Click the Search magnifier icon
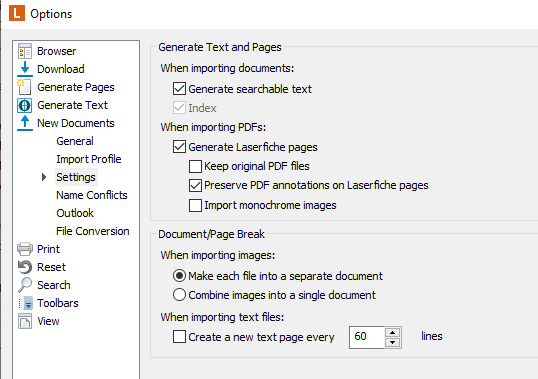Viewport: 538px width, 379px height. (x=25, y=285)
